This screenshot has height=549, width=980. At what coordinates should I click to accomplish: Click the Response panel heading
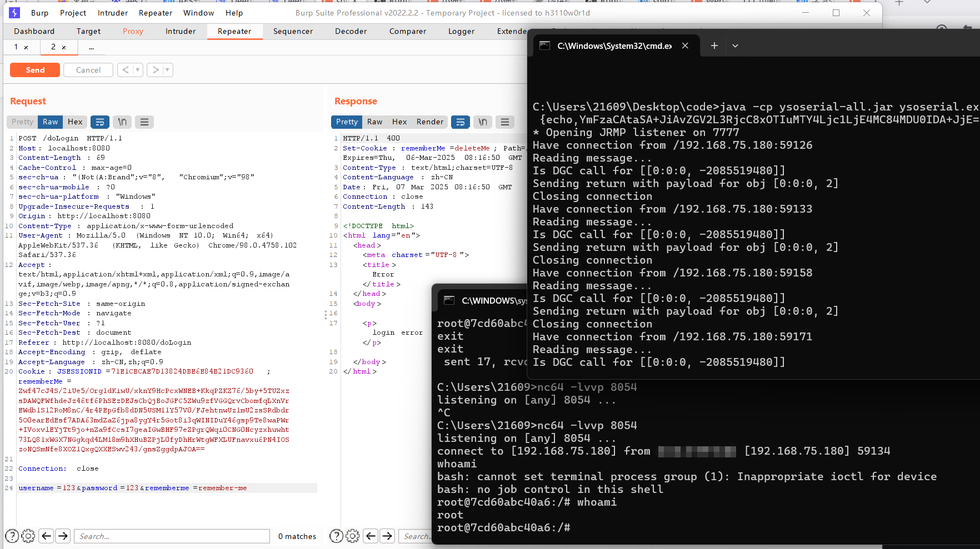click(356, 101)
